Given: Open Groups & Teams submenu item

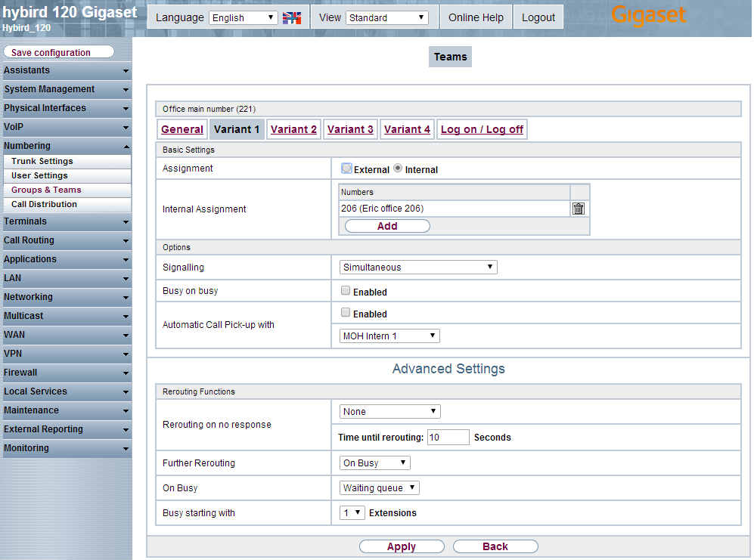Looking at the screenshot, I should click(67, 190).
